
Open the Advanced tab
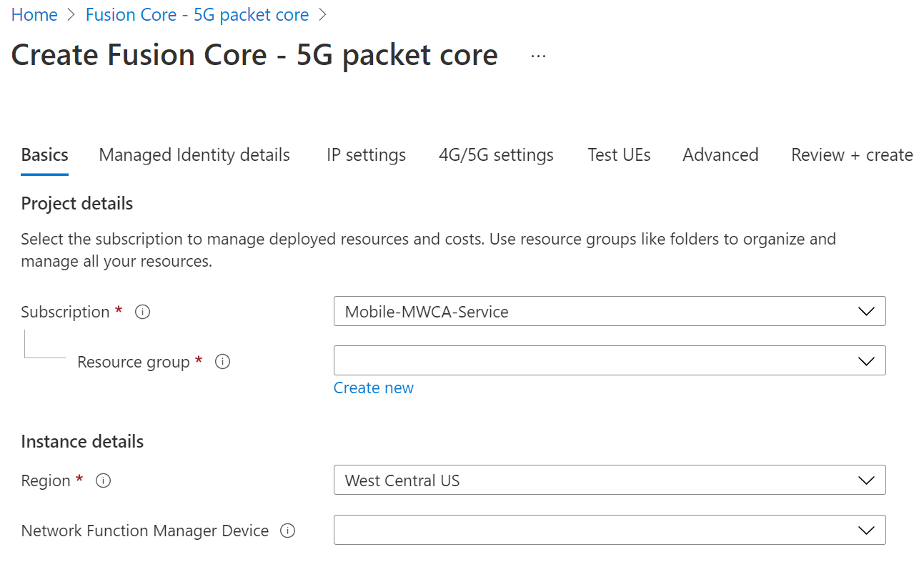720,155
